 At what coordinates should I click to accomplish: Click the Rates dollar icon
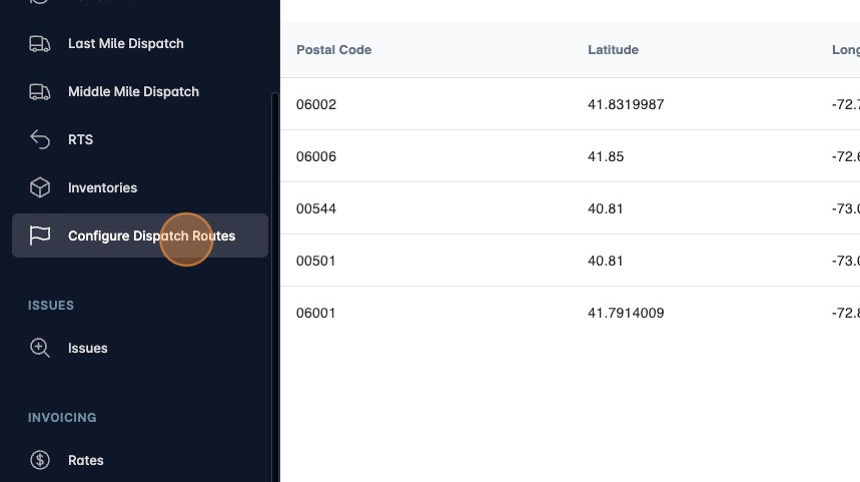40,460
